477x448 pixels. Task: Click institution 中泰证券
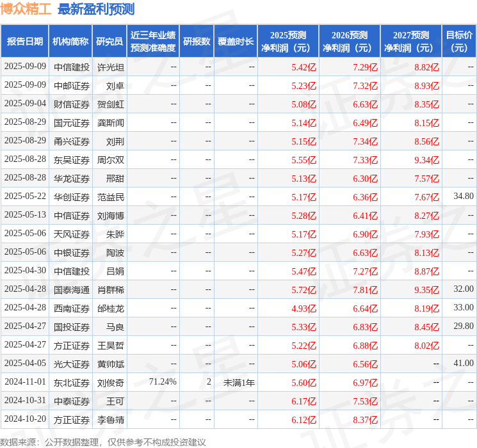point(72,401)
